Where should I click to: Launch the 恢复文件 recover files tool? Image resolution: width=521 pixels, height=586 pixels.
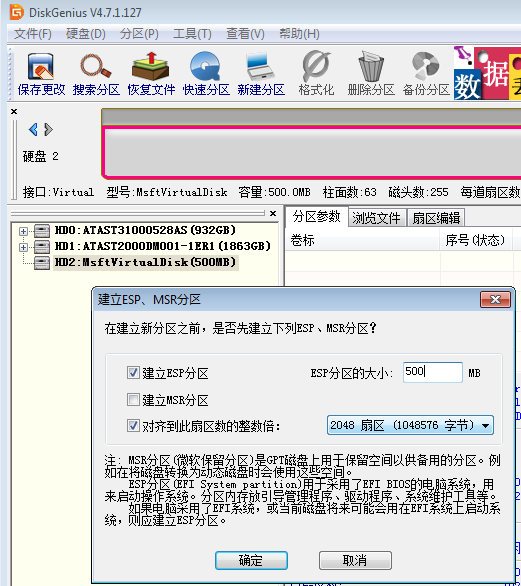[x=151, y=74]
